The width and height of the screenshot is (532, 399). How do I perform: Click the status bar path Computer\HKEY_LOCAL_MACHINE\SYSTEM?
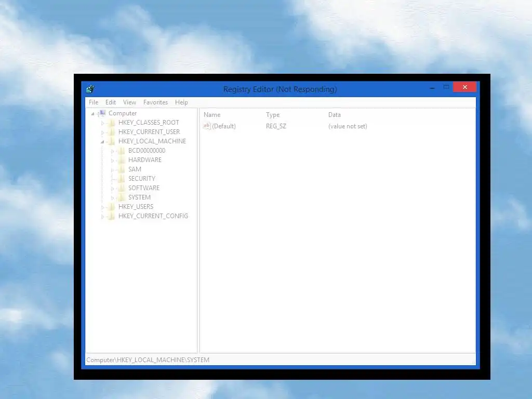tap(148, 360)
